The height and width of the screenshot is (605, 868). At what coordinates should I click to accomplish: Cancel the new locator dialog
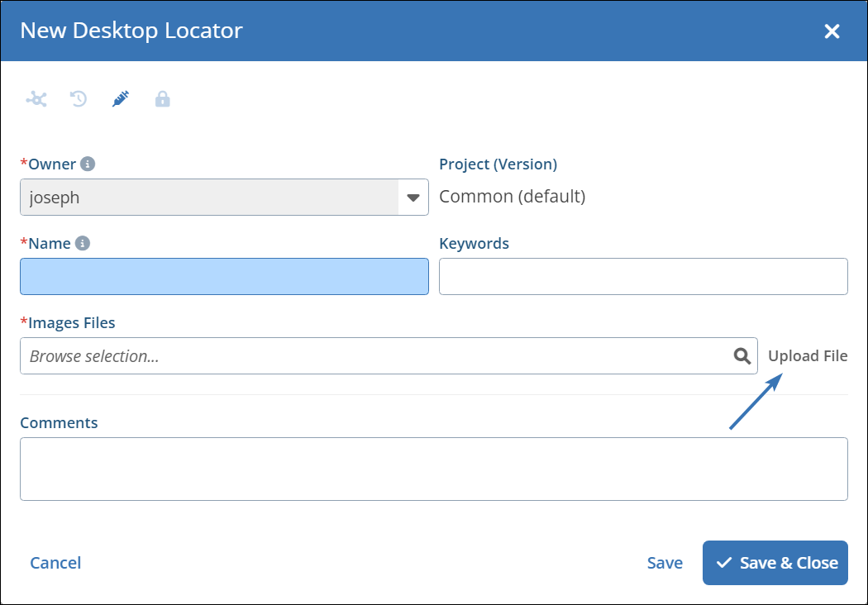[55, 563]
